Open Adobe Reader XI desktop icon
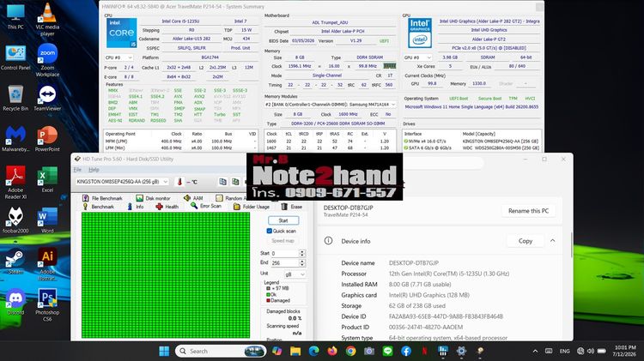The width and height of the screenshot is (644, 361). pos(15,183)
